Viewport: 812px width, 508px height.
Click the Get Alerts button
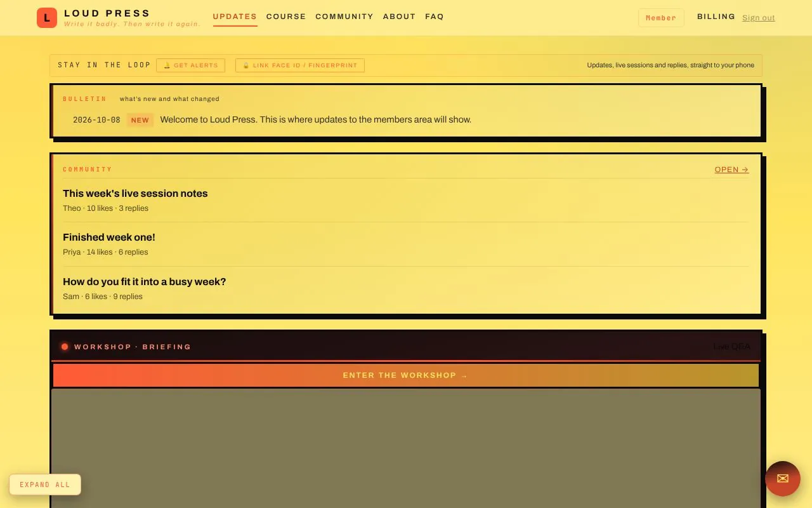(190, 65)
